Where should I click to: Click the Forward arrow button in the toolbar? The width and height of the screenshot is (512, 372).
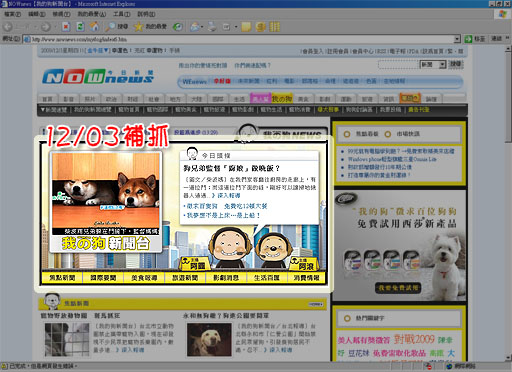point(45,27)
